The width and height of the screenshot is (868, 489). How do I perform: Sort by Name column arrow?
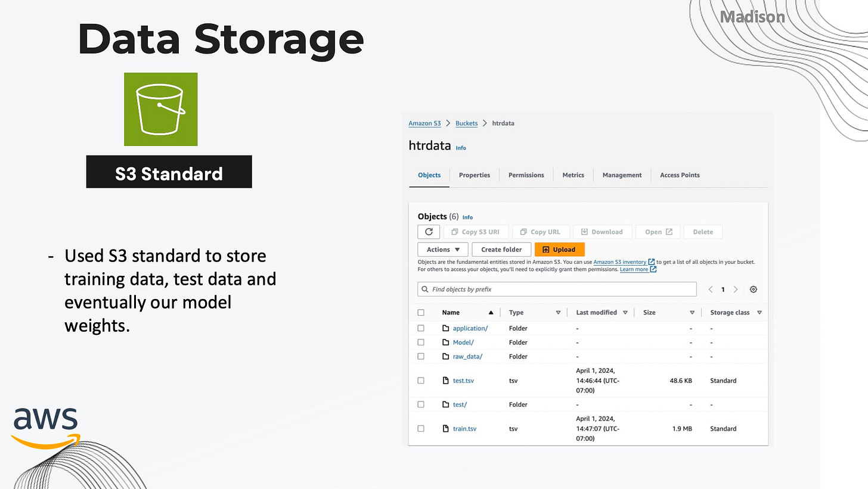pos(491,313)
